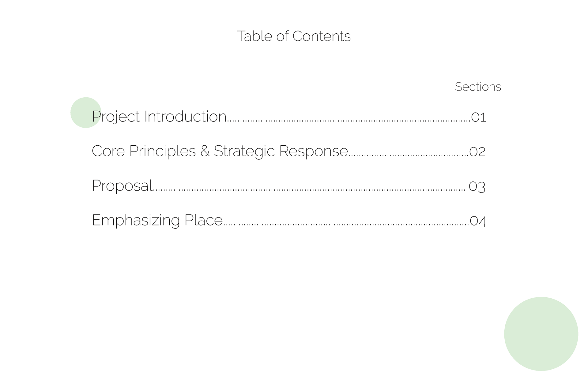The image size is (588, 380).
Task: Click the words "Core Principles"
Action: pyautogui.click(x=144, y=151)
